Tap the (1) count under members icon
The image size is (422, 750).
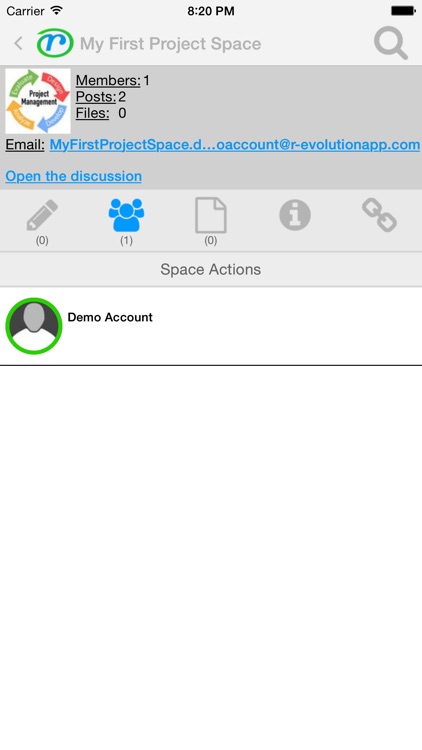point(126,241)
